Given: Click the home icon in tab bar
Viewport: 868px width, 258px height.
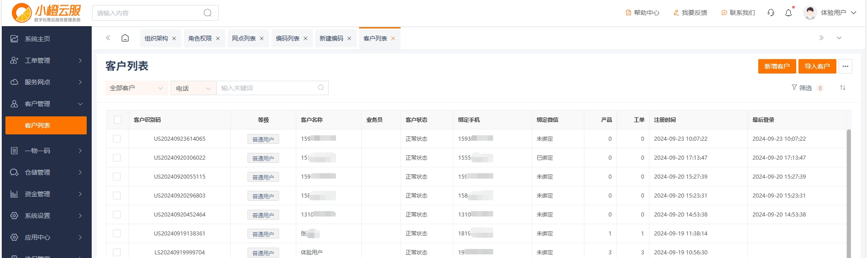Looking at the screenshot, I should click(x=125, y=38).
